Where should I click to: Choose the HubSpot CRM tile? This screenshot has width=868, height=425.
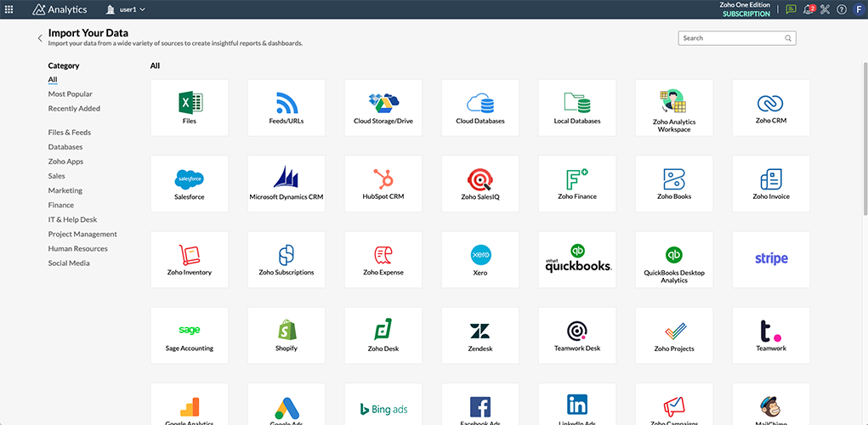(383, 184)
